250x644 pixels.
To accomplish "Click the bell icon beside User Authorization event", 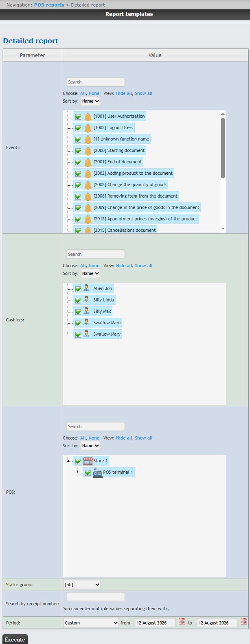I will coord(88,116).
